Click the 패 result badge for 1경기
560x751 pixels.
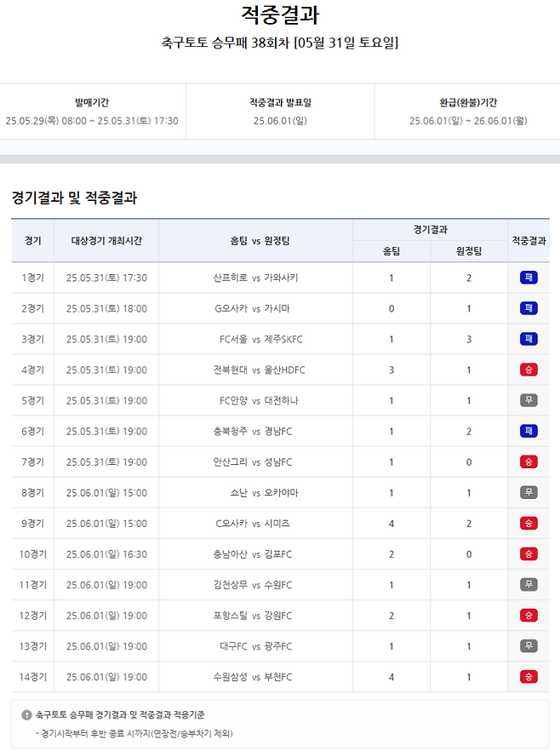pyautogui.click(x=529, y=278)
